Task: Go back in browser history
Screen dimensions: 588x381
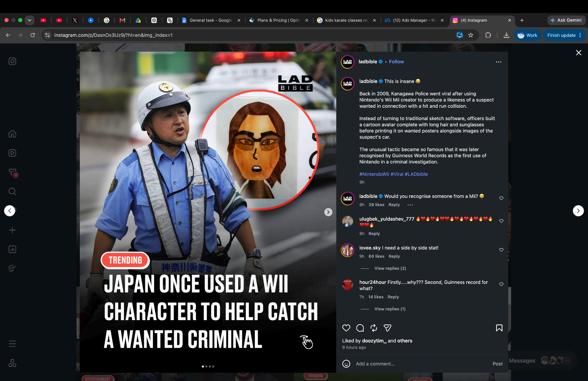Action: coord(8,35)
